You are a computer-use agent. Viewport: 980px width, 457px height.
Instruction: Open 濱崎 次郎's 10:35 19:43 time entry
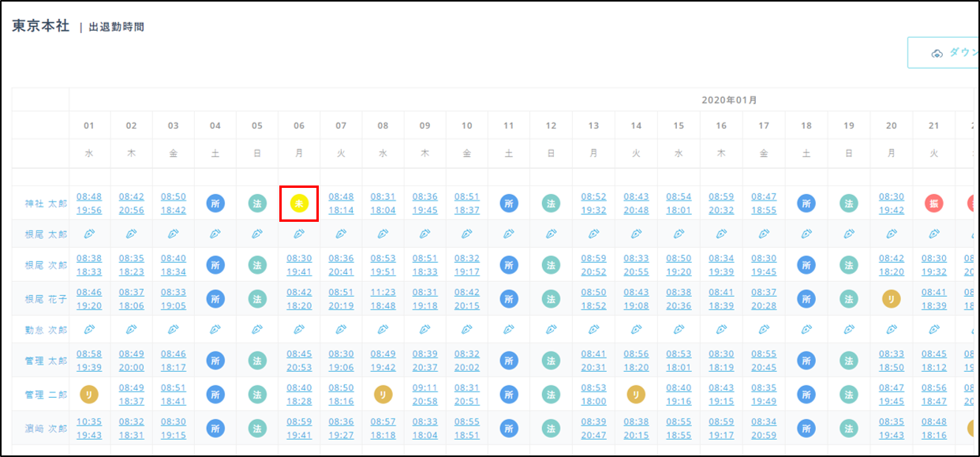pyautogui.click(x=89, y=429)
